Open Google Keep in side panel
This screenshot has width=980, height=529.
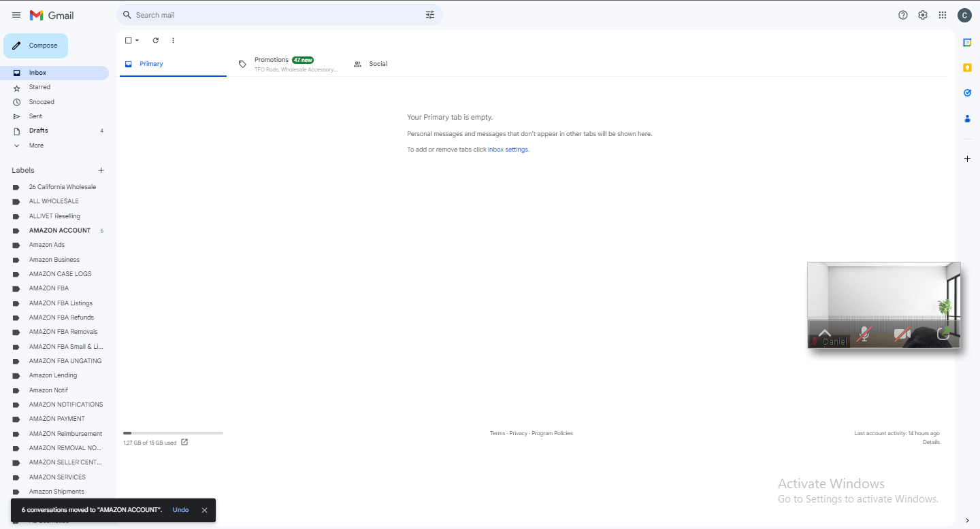coord(967,67)
